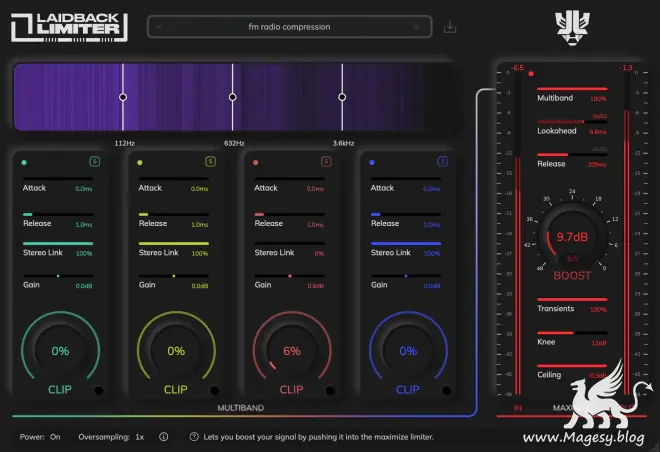Open the fm radio compression preset menu
This screenshot has height=452, width=660.
289,27
